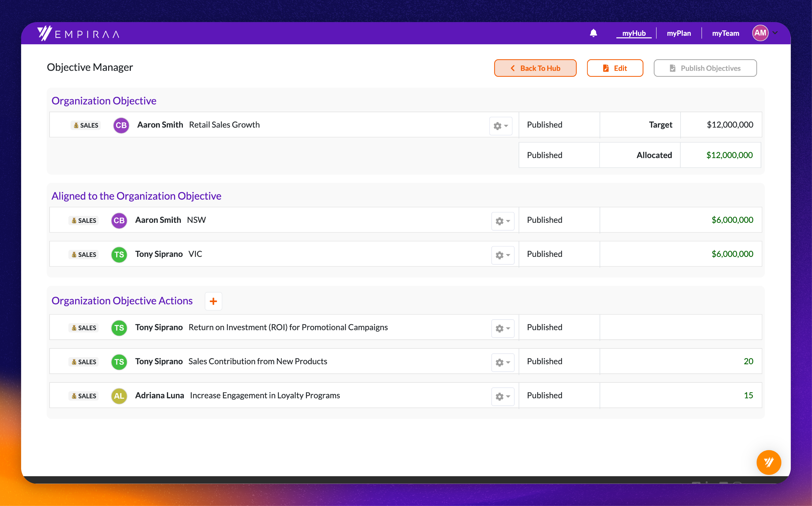The image size is (812, 506).
Task: Add a new Organization Objective Action
Action: 213,301
